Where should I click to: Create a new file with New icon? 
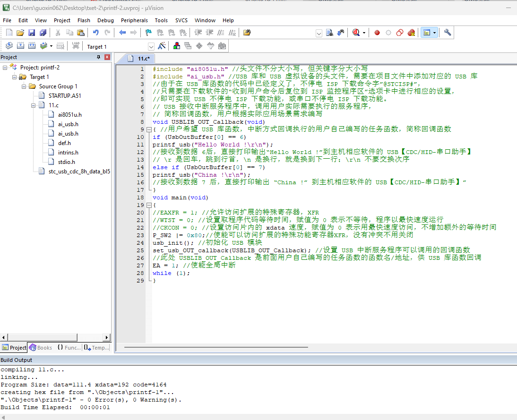(9, 33)
